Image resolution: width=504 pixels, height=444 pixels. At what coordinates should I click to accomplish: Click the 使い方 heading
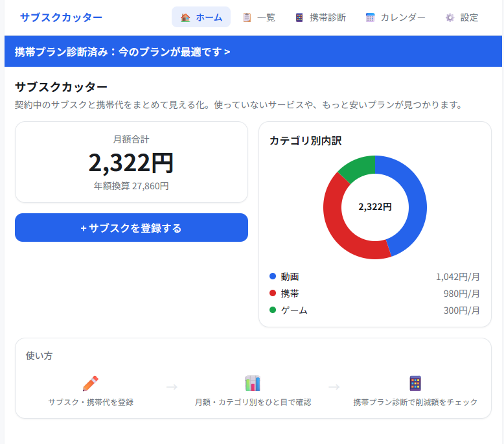39,356
